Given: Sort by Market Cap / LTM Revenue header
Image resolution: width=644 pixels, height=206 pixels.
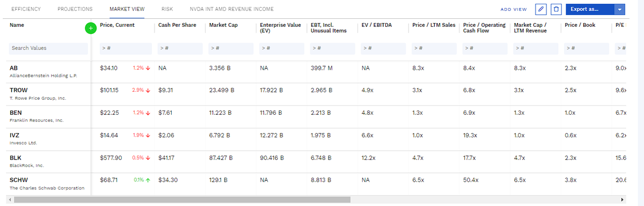Looking at the screenshot, I should pos(530,28).
